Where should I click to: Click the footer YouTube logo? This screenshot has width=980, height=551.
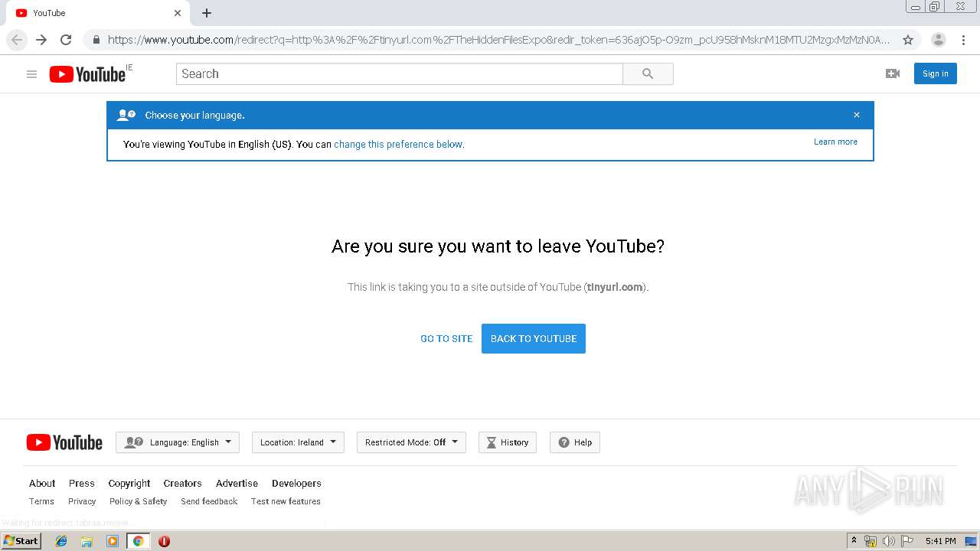point(64,442)
